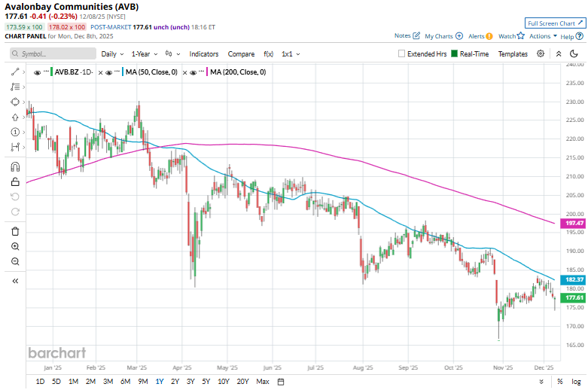Delete drawings with the trash icon
This screenshot has width=588, height=390.
[x=15, y=231]
